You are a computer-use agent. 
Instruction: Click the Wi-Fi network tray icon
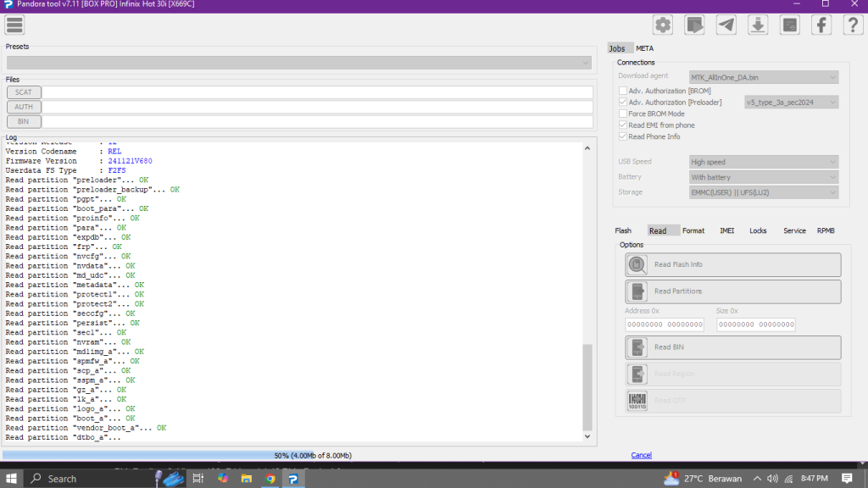[x=789, y=479]
